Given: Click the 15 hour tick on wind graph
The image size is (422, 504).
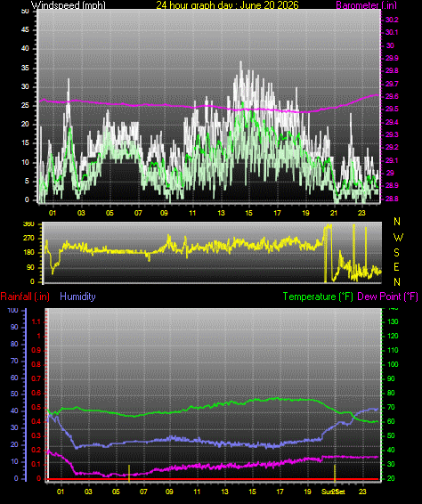Looking at the screenshot, I should (x=248, y=213).
